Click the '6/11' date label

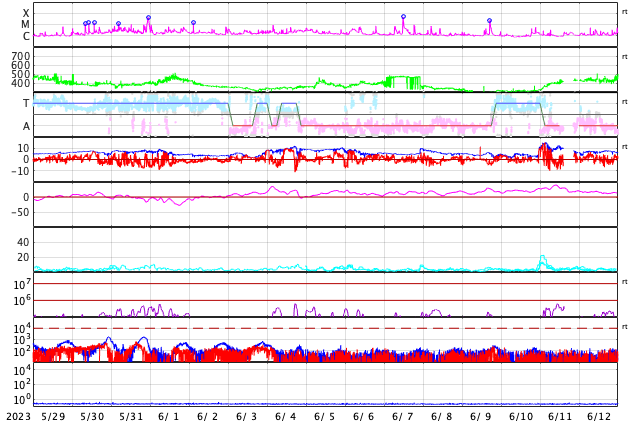(560, 416)
